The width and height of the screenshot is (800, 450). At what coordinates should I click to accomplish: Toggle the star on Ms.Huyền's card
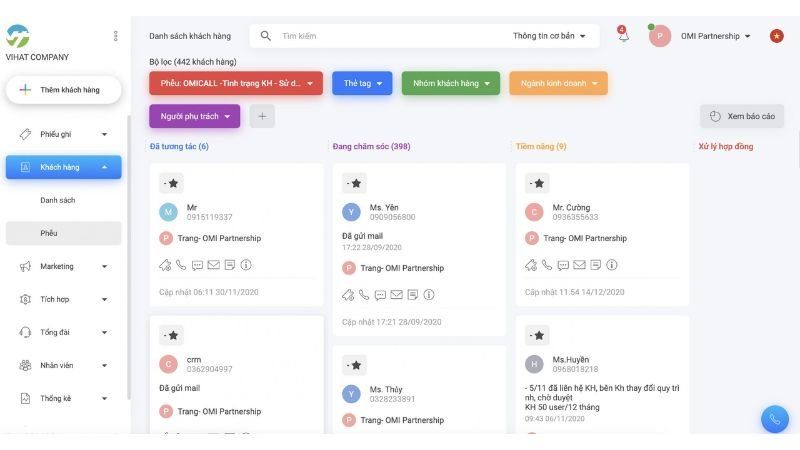537,335
